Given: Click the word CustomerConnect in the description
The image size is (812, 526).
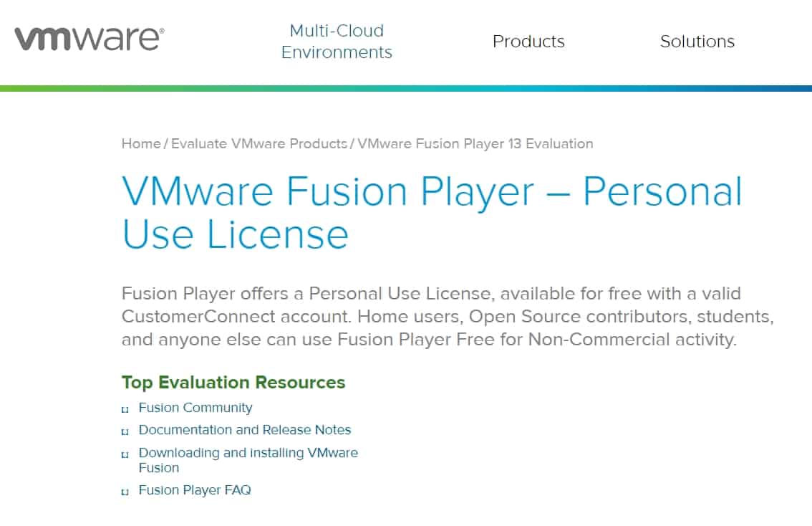Looking at the screenshot, I should [x=187, y=316].
